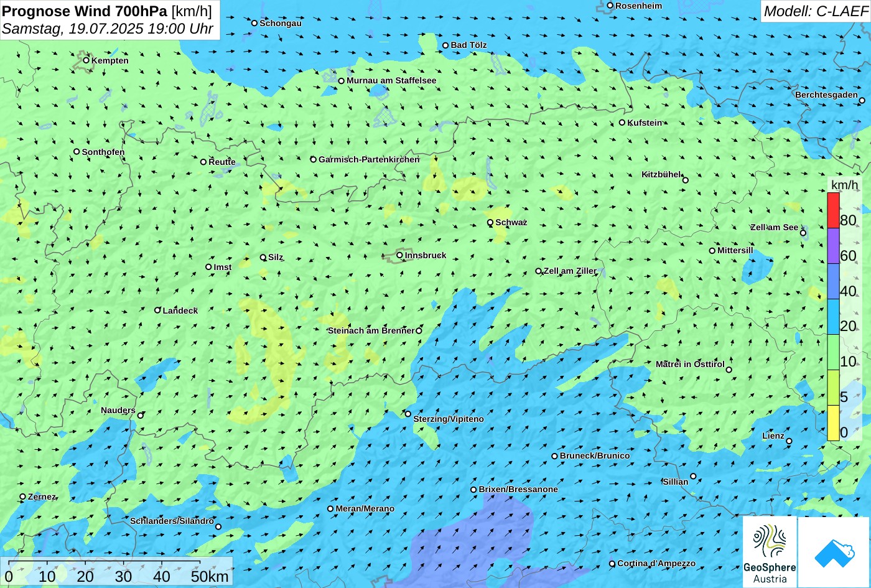Click the 'Bad Tölz' town label
871x588 pixels.
(x=469, y=45)
